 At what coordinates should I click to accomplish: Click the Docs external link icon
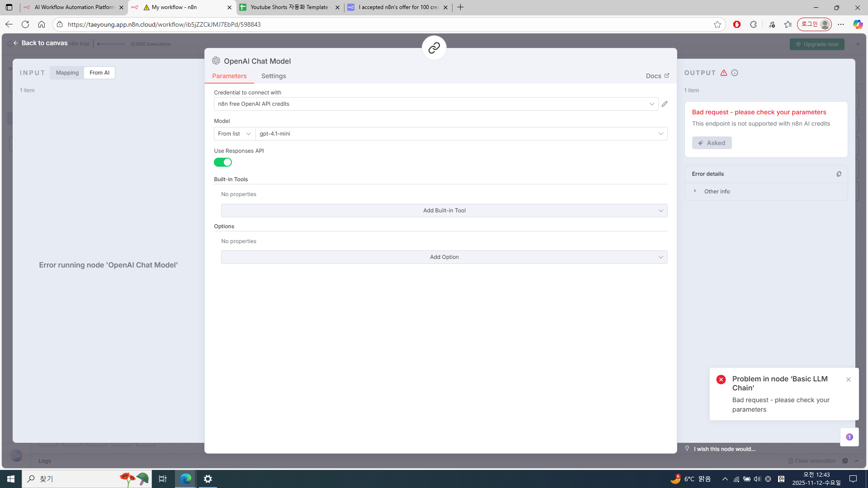point(666,75)
